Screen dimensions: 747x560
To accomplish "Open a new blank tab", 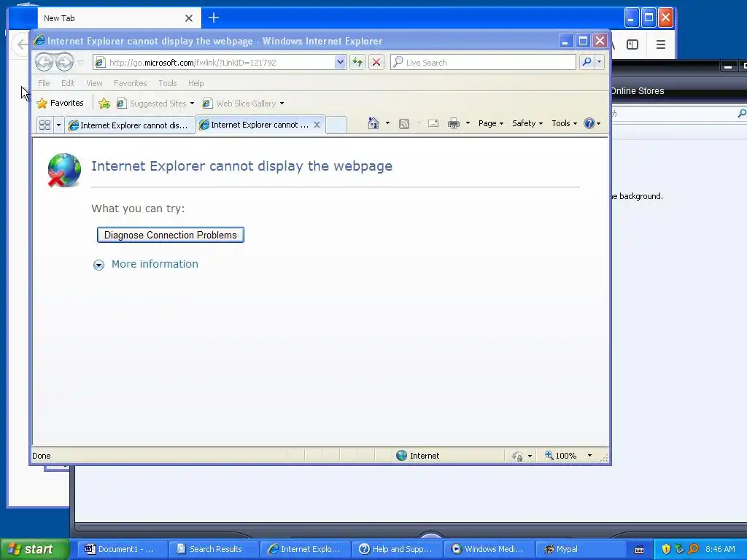I will click(x=336, y=125).
